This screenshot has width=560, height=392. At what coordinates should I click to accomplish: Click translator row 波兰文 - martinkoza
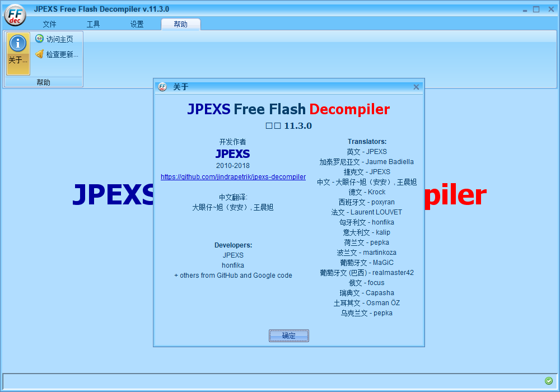click(367, 253)
